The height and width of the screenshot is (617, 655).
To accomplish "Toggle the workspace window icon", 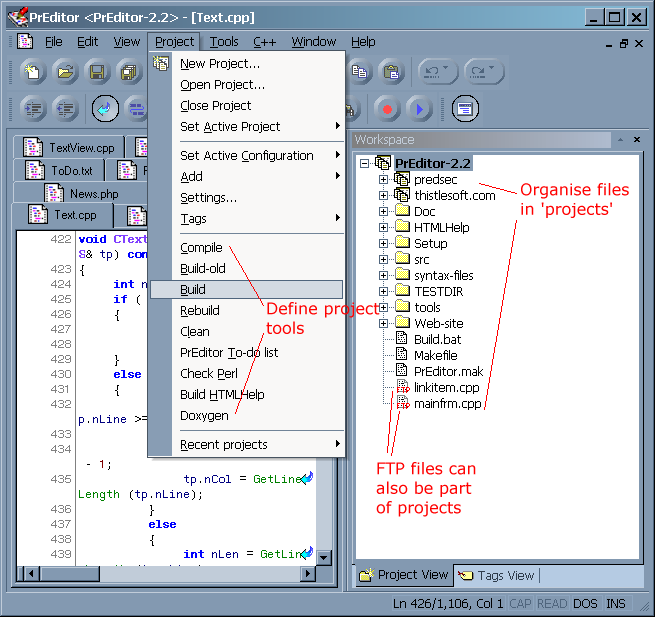I will (465, 109).
